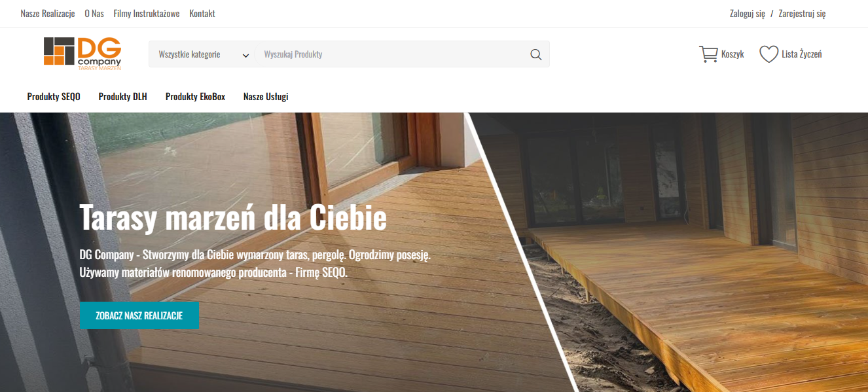Open Produkty EkoBox menu

tap(195, 97)
